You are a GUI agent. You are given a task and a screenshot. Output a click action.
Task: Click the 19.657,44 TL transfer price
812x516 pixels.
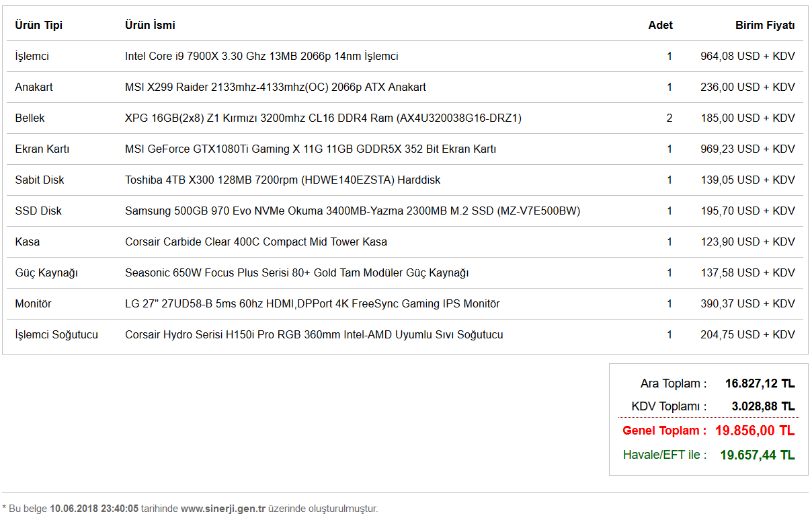(758, 455)
